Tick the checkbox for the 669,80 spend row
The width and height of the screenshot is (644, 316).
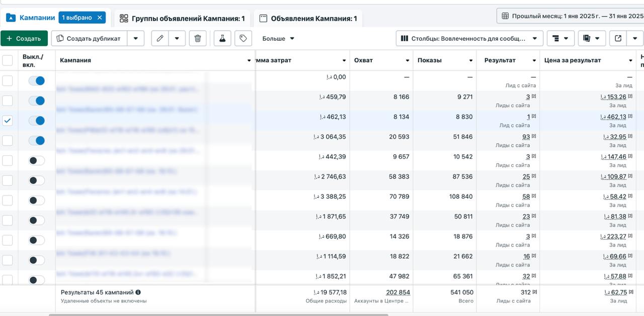tap(8, 240)
